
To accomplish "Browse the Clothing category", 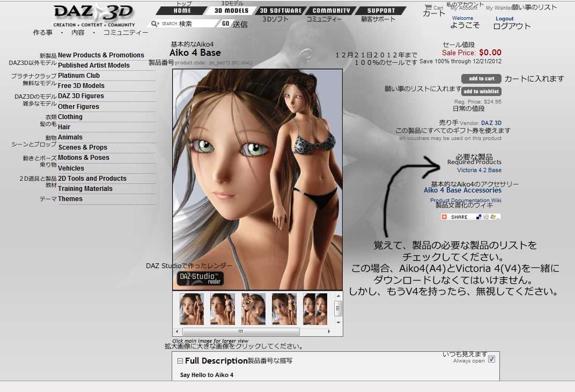I will (x=70, y=117).
